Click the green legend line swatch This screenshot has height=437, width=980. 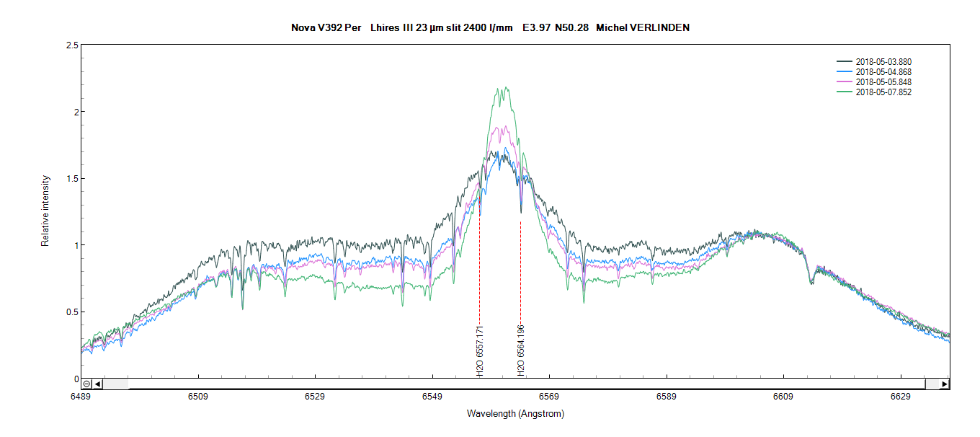pos(845,92)
